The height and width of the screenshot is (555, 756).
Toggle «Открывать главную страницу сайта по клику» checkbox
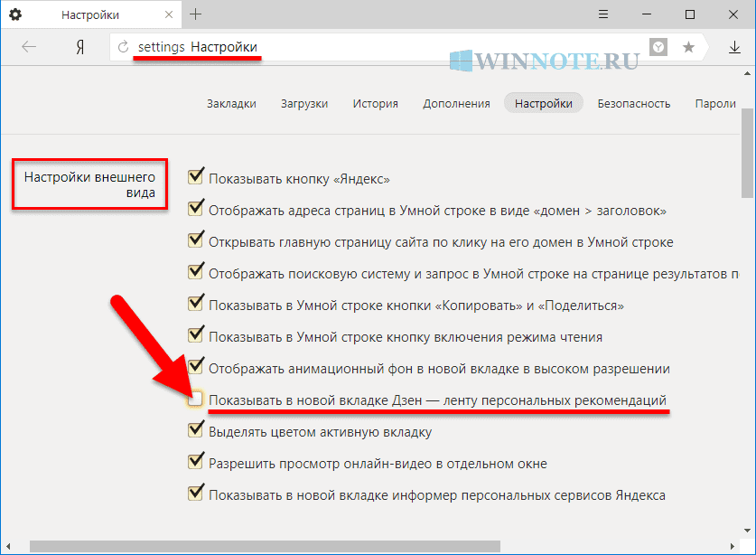click(x=195, y=240)
